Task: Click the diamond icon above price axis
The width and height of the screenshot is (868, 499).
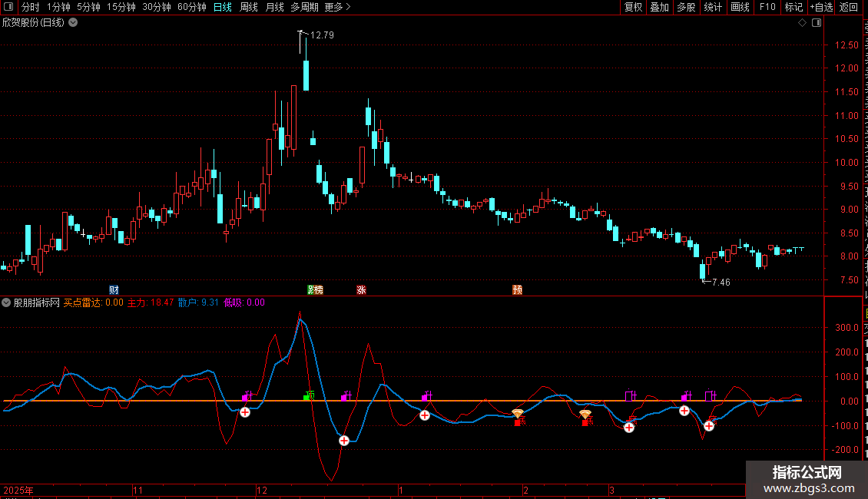Action: (802, 23)
